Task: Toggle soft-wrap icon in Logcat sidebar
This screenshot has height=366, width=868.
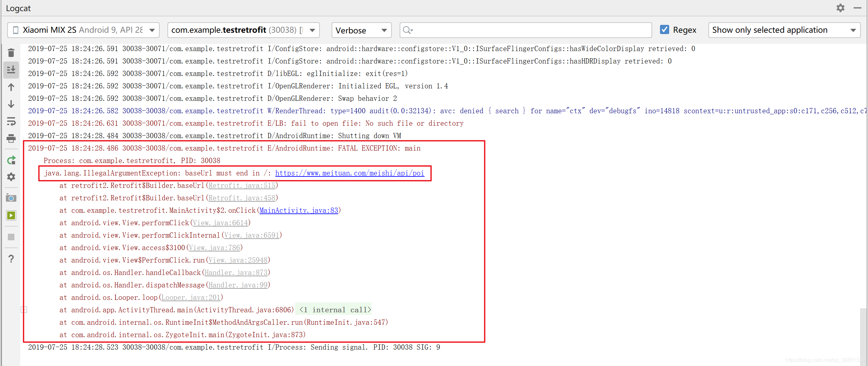Action: click(x=11, y=121)
